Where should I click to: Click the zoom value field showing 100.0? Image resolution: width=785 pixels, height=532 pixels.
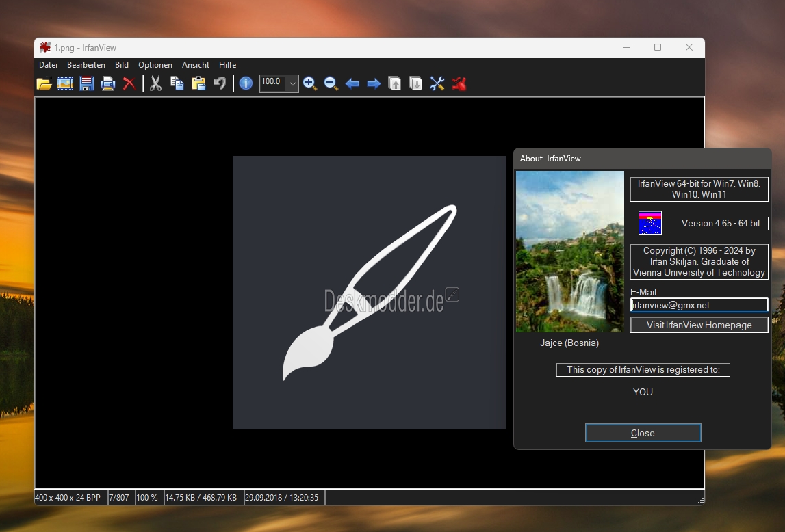click(x=273, y=83)
